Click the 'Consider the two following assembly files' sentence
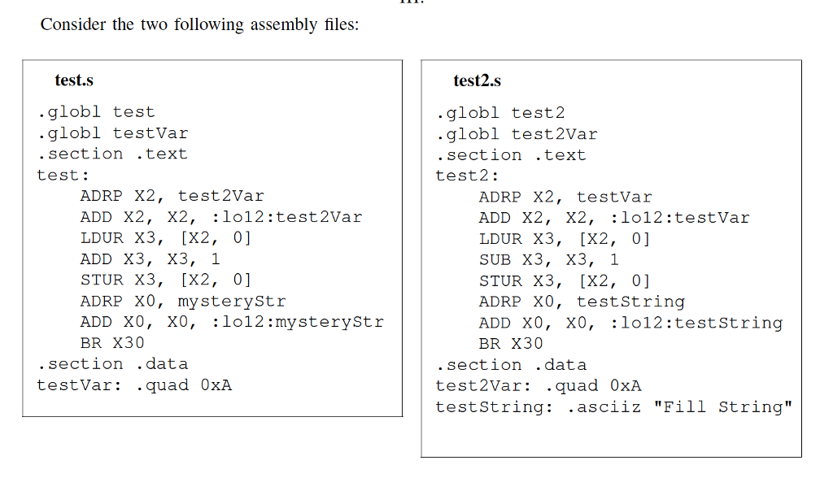Viewport: 833px width, 504px height. click(199, 24)
